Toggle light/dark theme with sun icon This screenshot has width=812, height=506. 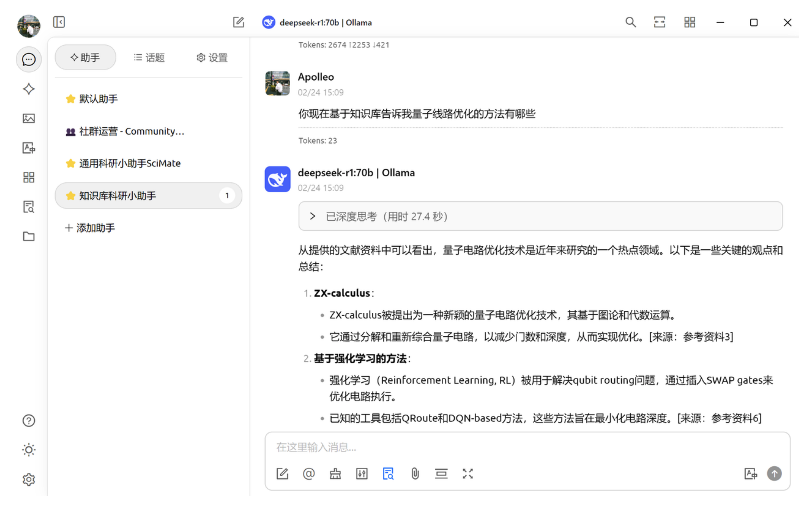pyautogui.click(x=29, y=450)
